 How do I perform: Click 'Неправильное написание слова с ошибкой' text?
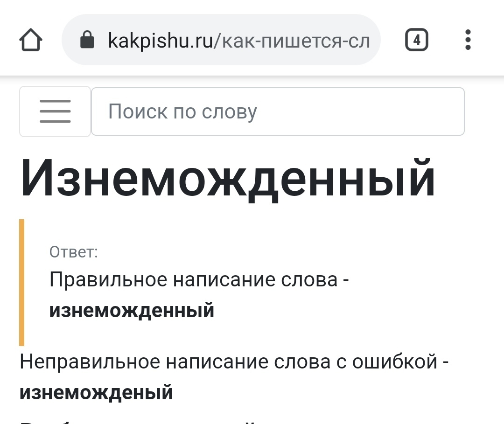[229, 361]
